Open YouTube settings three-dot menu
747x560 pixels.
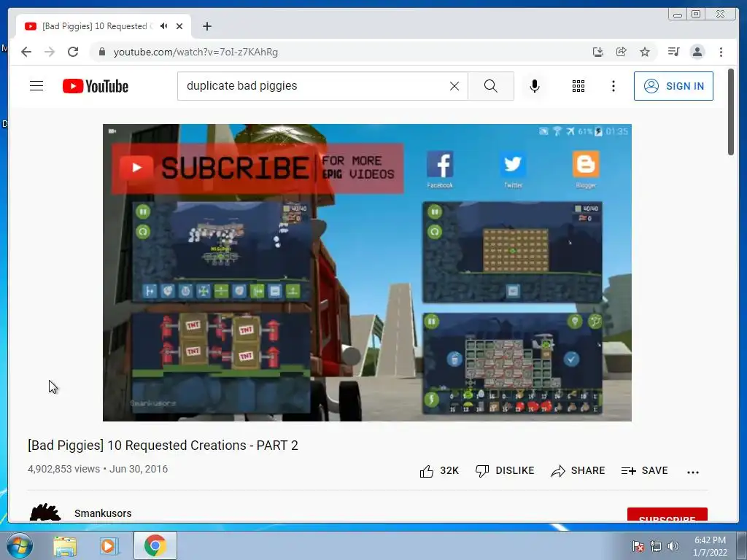pos(613,86)
